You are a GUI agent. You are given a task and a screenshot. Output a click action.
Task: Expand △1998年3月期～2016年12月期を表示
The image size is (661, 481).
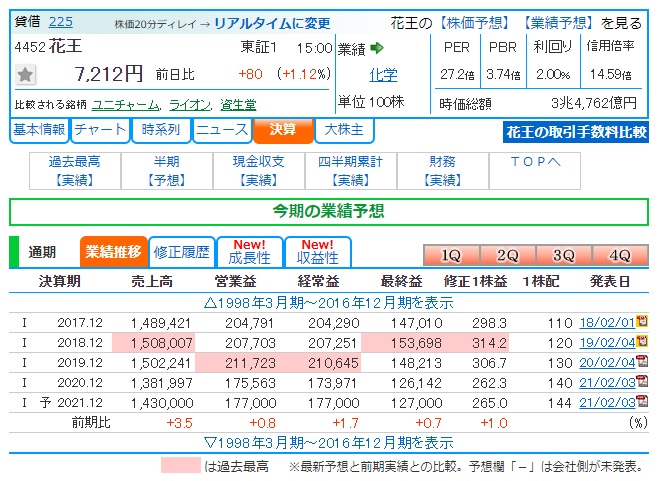point(328,303)
